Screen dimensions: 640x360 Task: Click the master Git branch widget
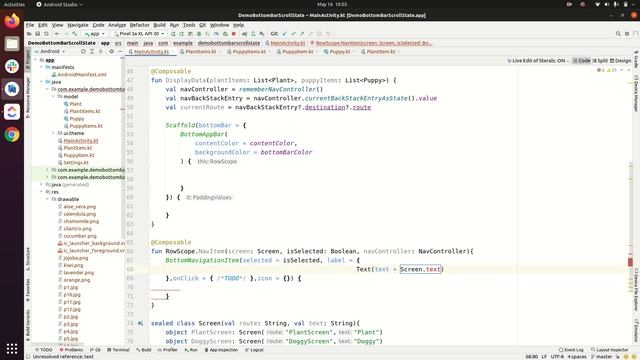[601, 357]
